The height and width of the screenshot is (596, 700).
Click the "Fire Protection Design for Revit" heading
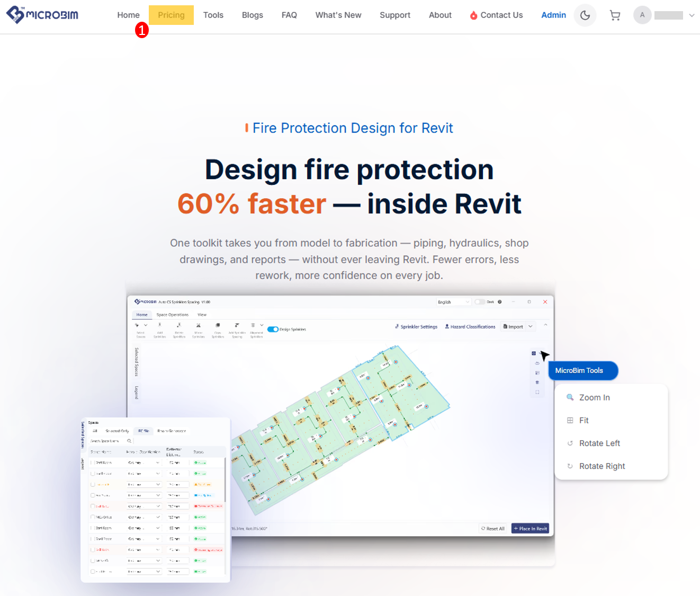pyautogui.click(x=353, y=128)
